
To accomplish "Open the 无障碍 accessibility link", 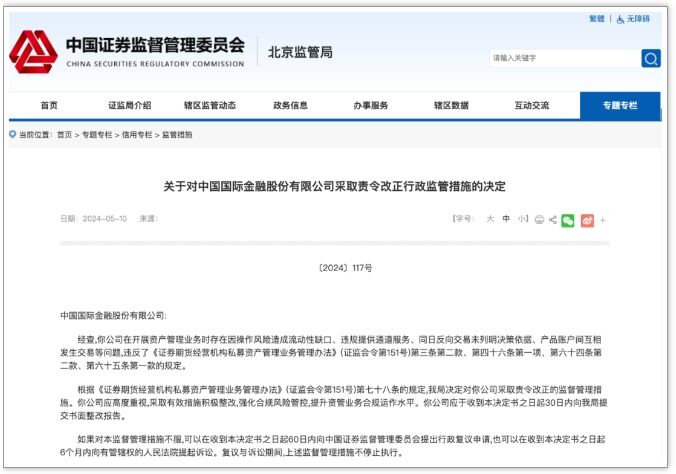I will click(x=638, y=19).
